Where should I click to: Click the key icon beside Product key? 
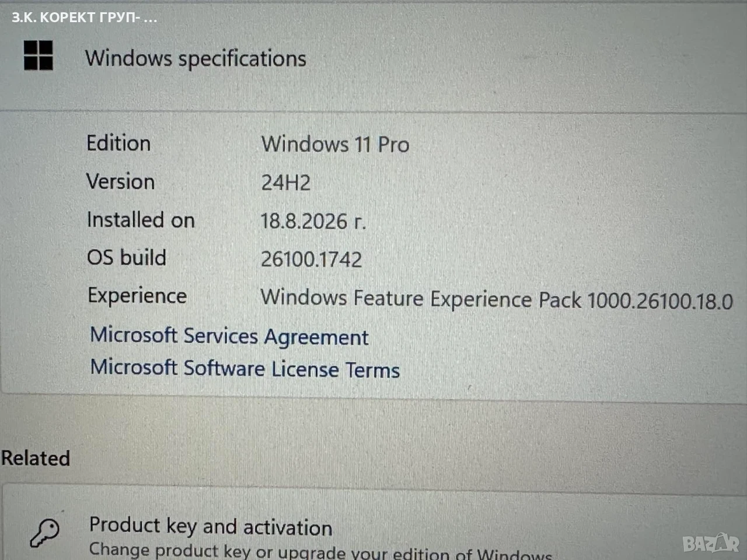click(x=45, y=533)
